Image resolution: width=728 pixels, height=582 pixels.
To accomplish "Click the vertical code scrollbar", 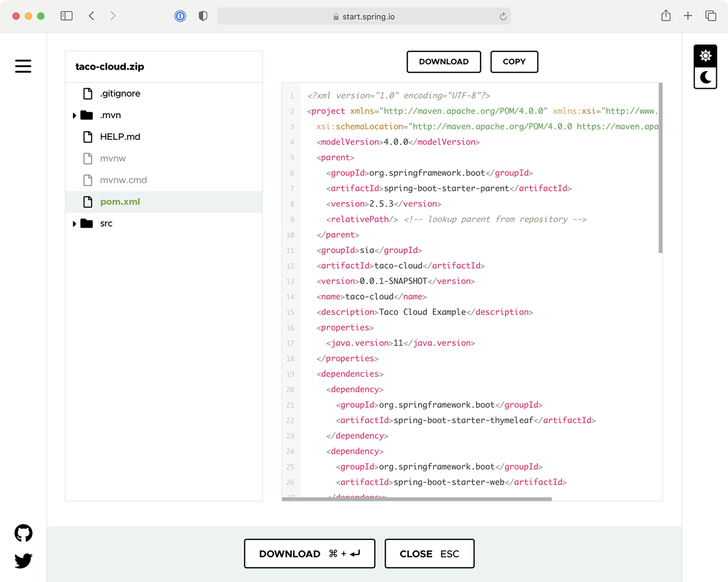I will click(x=660, y=168).
